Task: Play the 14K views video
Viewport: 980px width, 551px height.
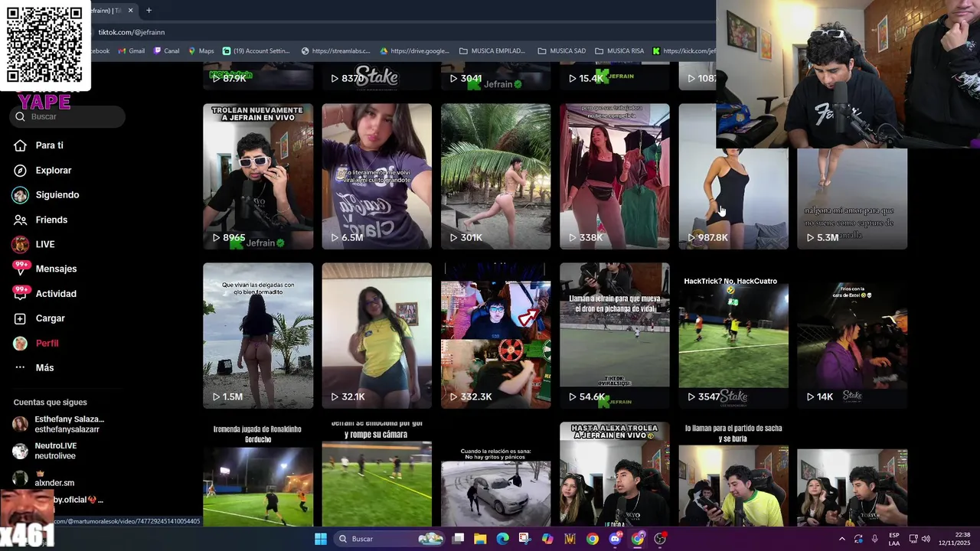Action: click(x=852, y=336)
